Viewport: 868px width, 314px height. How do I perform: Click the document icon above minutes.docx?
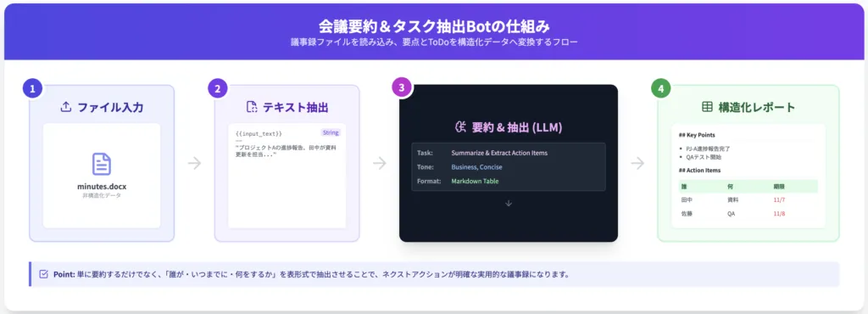click(x=102, y=165)
